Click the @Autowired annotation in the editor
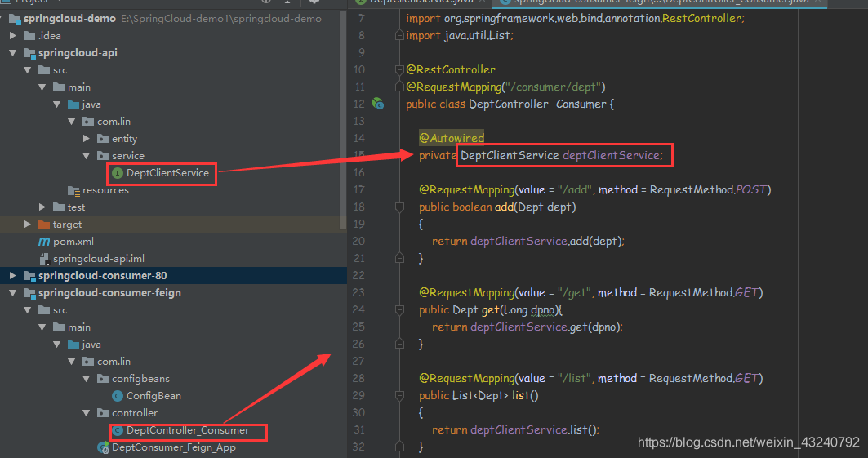868x458 pixels. (x=452, y=138)
